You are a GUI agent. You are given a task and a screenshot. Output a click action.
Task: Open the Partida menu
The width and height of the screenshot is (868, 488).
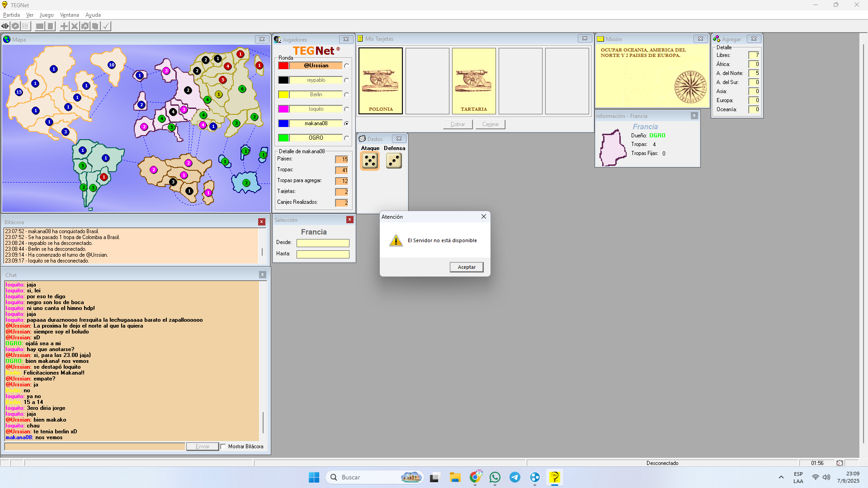click(11, 15)
